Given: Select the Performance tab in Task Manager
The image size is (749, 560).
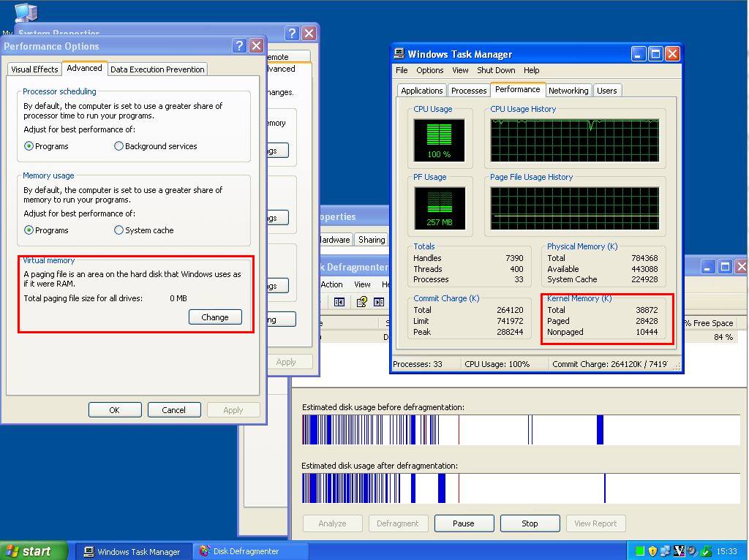Looking at the screenshot, I should click(x=517, y=89).
